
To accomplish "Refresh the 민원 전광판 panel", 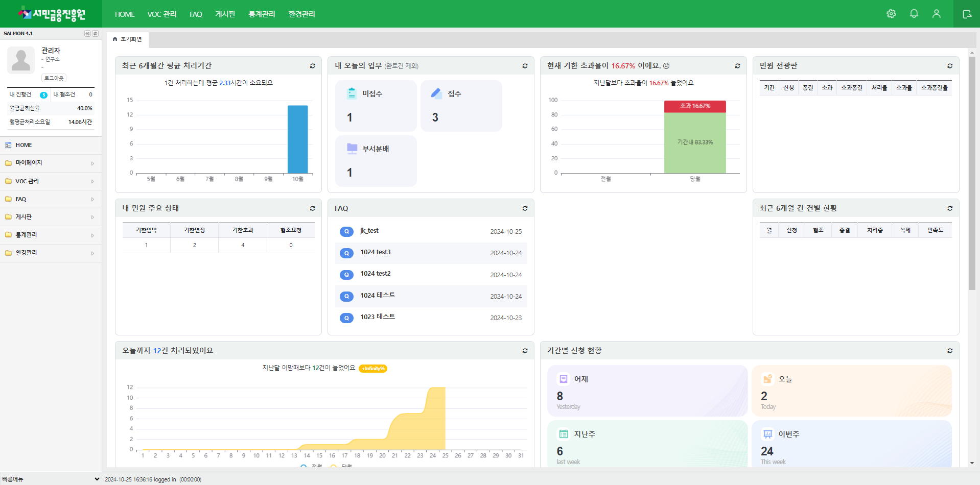I will coord(950,66).
